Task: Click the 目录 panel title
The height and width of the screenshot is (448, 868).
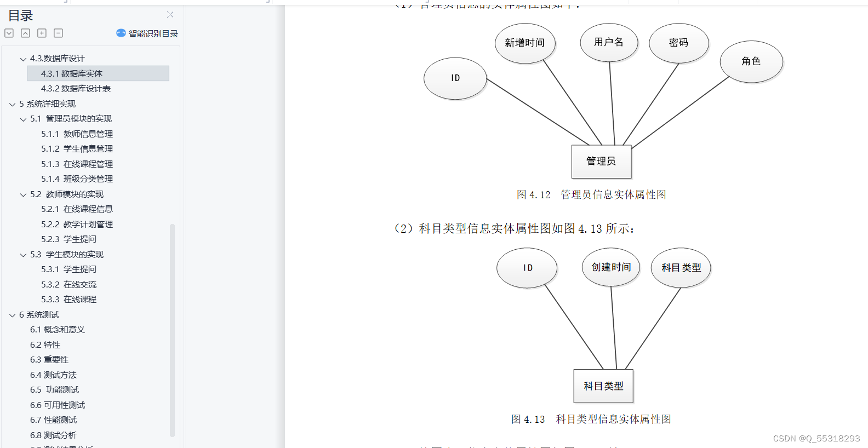Action: pos(21,16)
